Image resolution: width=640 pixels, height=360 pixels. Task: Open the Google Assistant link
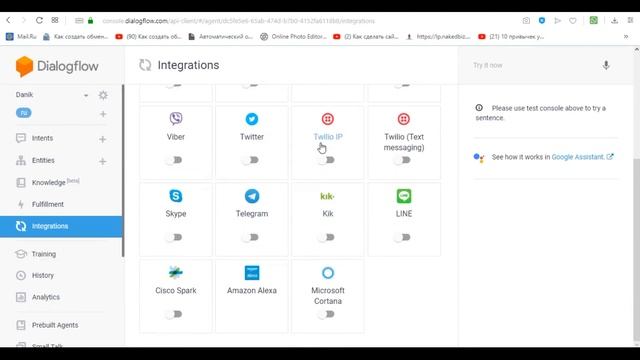(x=582, y=157)
